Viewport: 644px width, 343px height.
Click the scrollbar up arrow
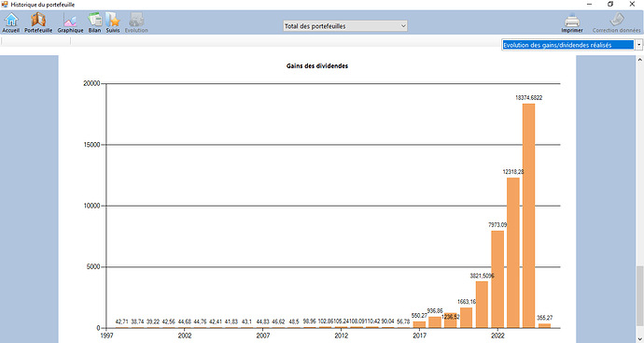tap(640, 60)
